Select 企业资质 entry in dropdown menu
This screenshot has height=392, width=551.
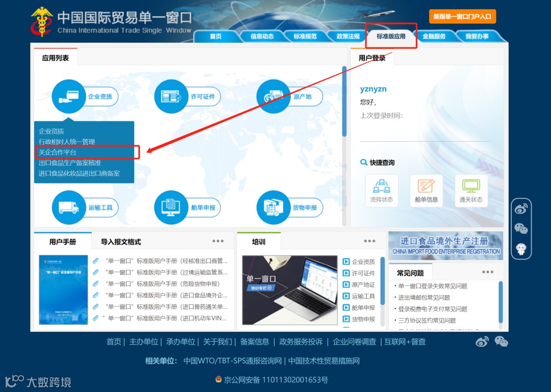click(x=52, y=131)
